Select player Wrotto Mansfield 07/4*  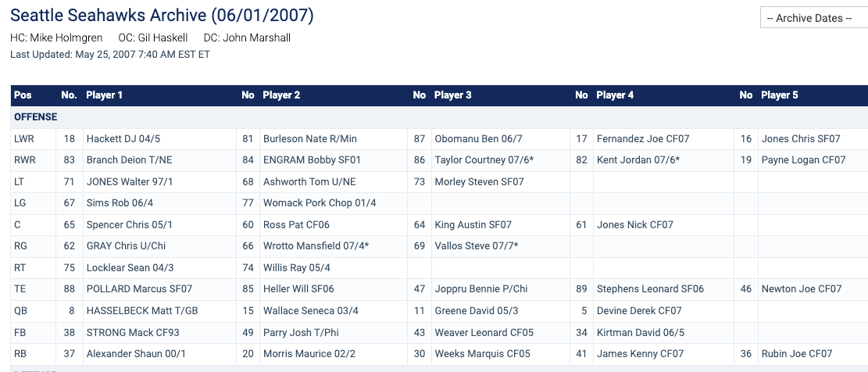pos(316,245)
